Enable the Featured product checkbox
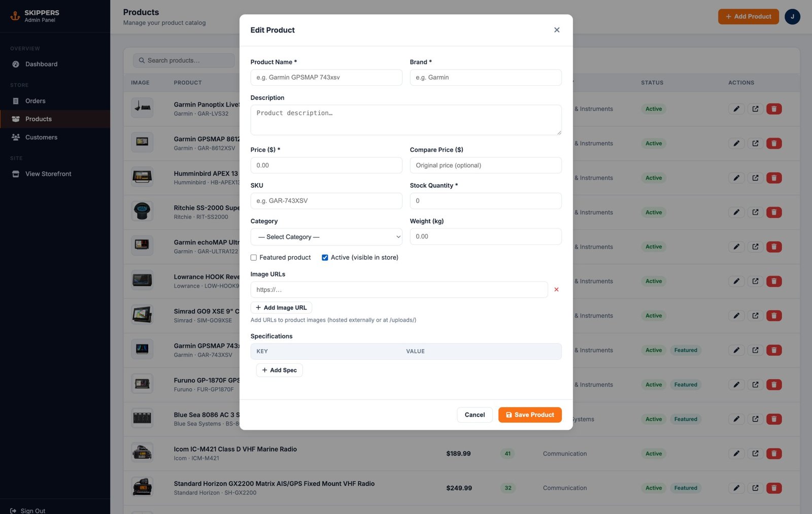 [254, 258]
